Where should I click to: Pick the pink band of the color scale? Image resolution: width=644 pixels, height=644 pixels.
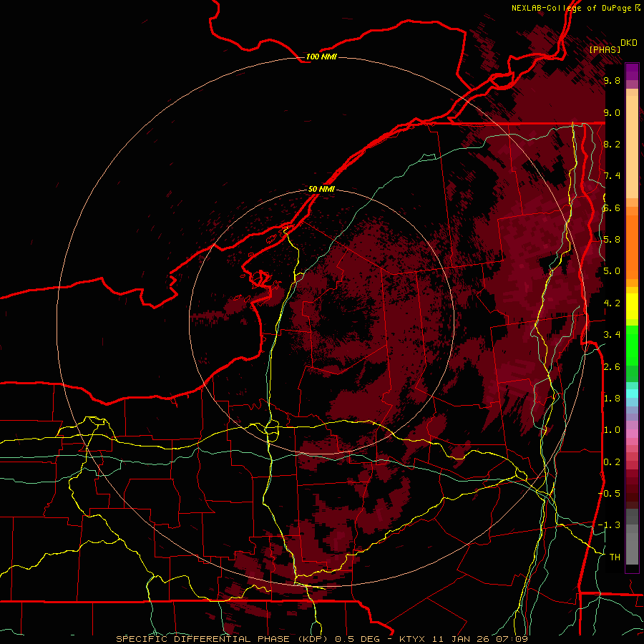632,434
